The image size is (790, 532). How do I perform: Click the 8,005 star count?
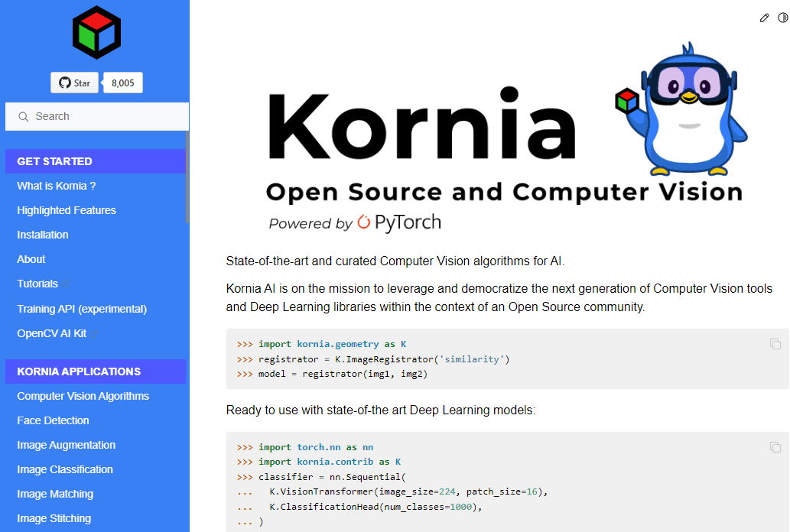[x=122, y=82]
